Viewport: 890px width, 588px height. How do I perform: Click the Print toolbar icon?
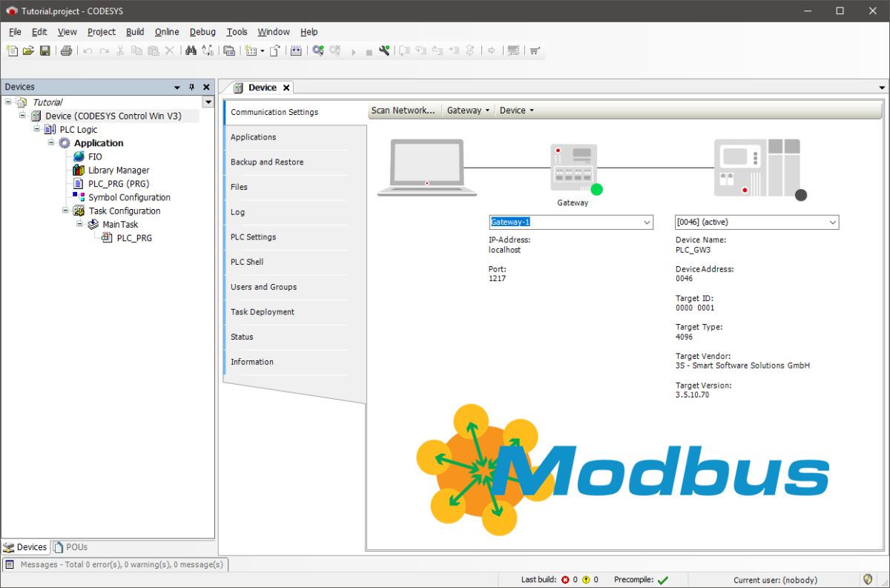point(67,50)
